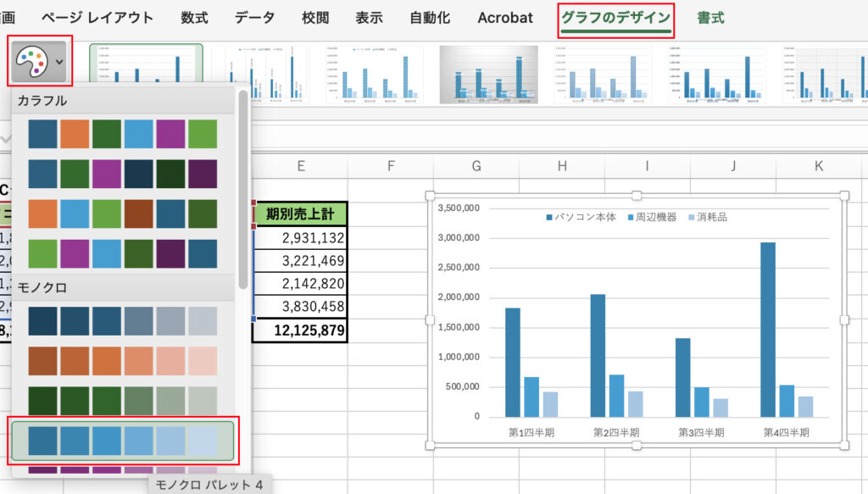Select the dark green モノクロ palette row

tap(122, 401)
